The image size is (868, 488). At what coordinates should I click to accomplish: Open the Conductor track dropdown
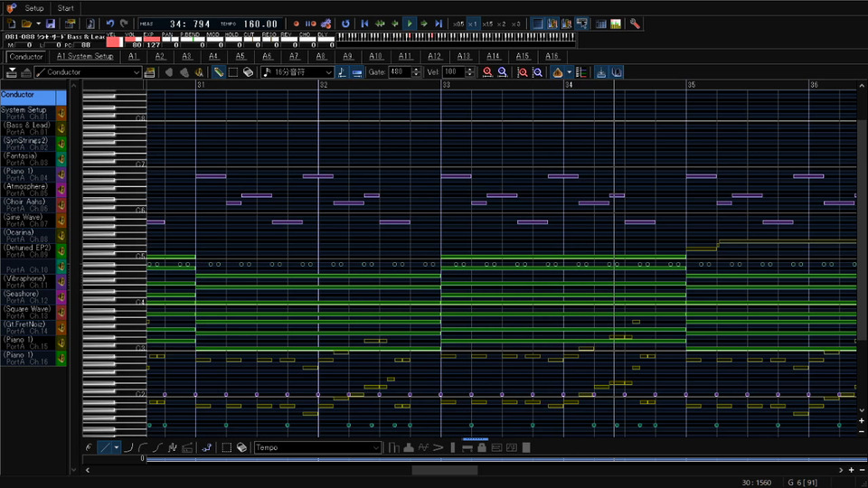136,72
